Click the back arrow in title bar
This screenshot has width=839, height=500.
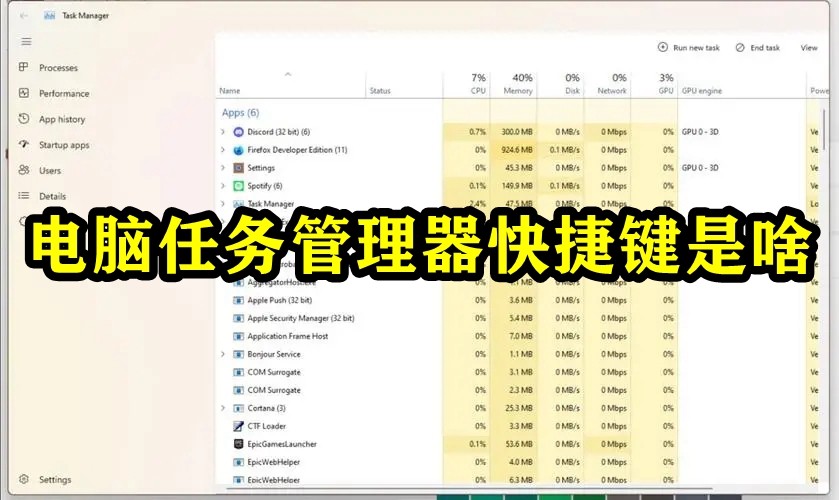coord(24,16)
